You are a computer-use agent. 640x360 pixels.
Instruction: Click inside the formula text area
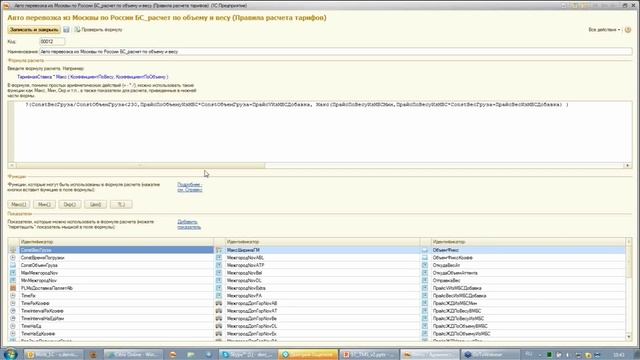(323, 131)
